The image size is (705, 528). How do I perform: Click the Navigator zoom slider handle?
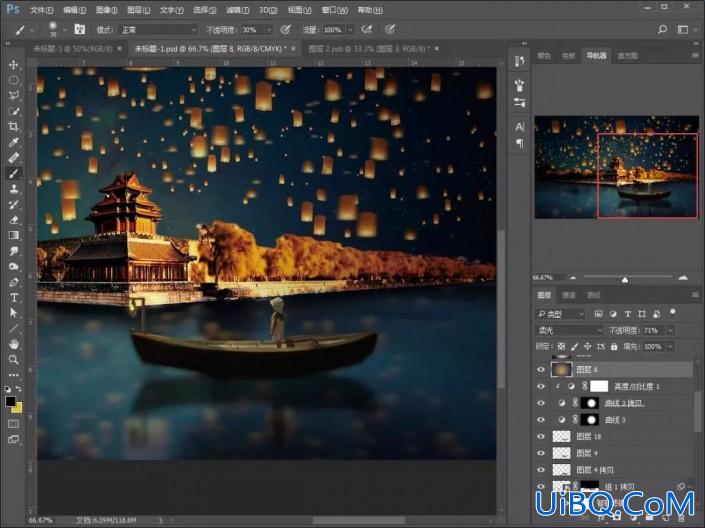coord(625,280)
